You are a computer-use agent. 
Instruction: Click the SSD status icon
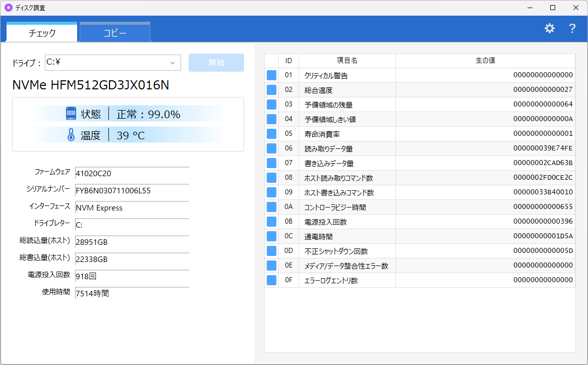[x=71, y=114]
